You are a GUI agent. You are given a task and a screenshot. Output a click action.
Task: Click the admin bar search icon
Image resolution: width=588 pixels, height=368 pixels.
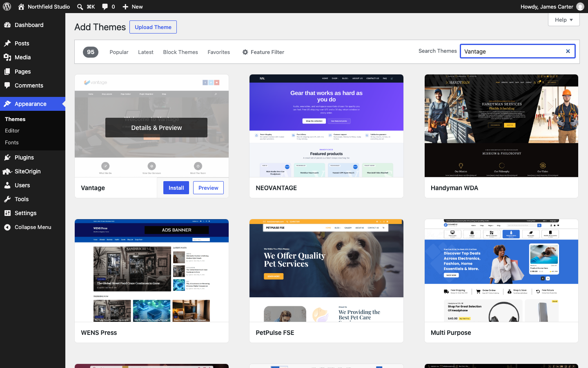tap(80, 7)
